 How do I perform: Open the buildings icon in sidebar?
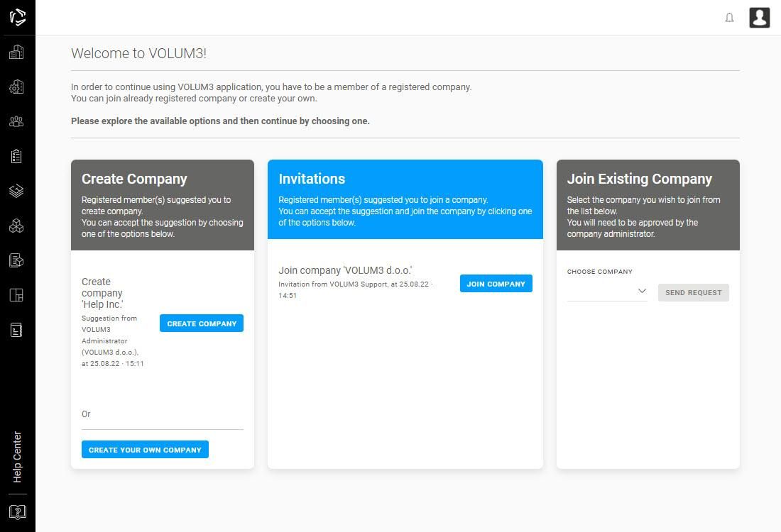click(16, 52)
